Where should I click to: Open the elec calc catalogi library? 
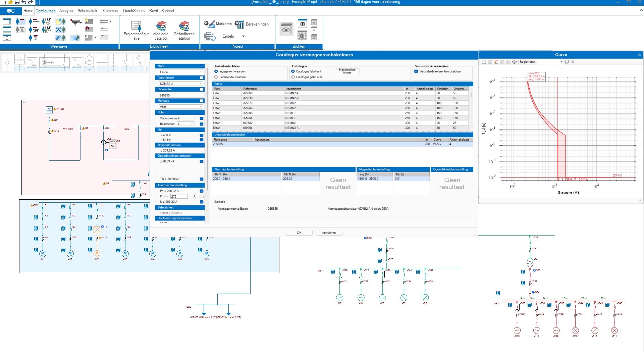point(161,31)
